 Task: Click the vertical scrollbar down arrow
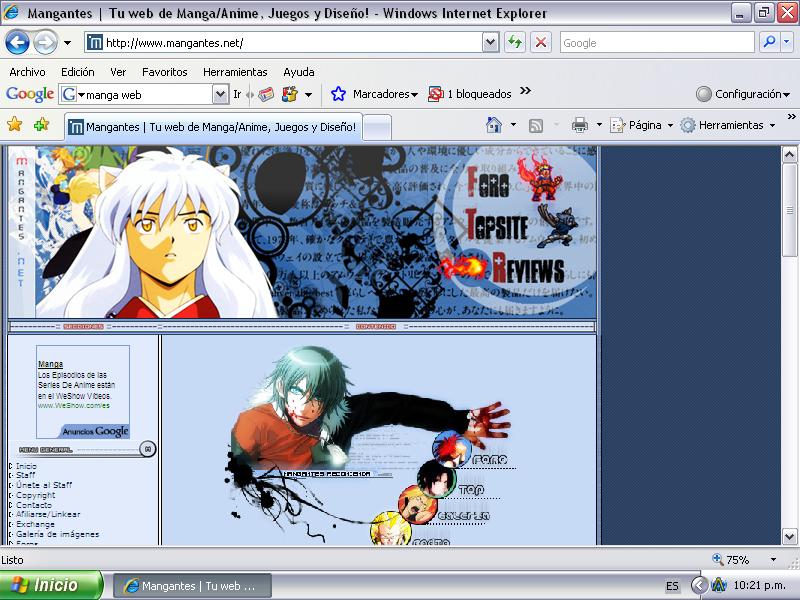tap(789, 536)
